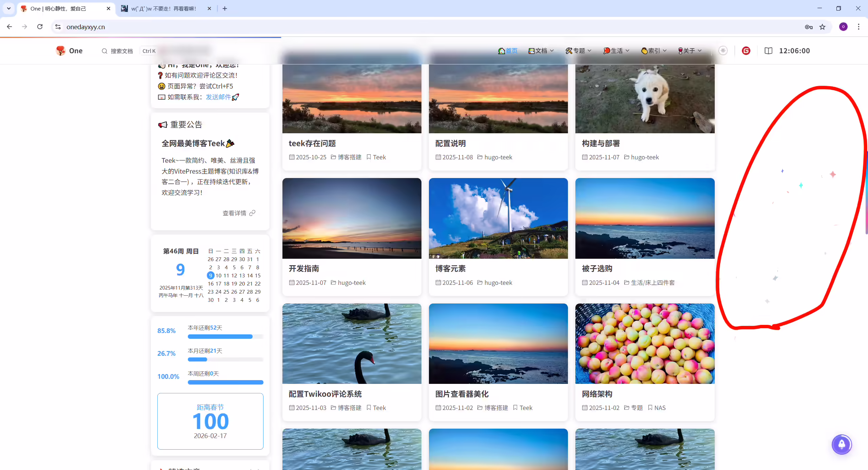Open the Chrome profile avatar

843,27
